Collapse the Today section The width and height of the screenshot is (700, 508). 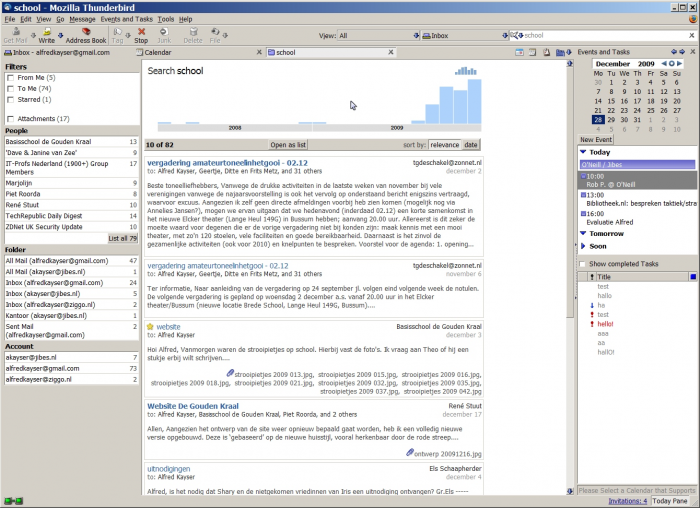tap(583, 152)
